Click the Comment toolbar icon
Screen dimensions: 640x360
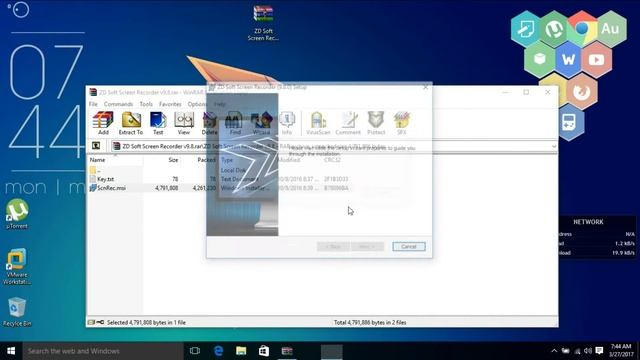coord(348,123)
